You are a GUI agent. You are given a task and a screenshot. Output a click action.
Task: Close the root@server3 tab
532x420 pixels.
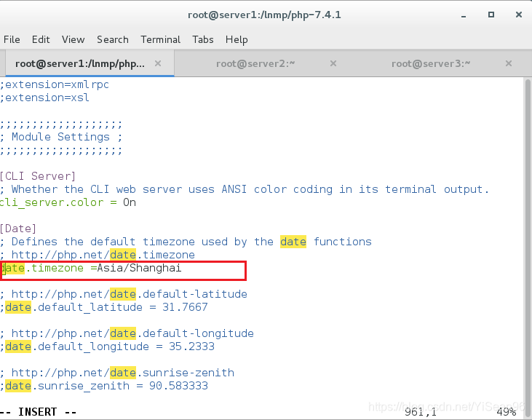509,63
